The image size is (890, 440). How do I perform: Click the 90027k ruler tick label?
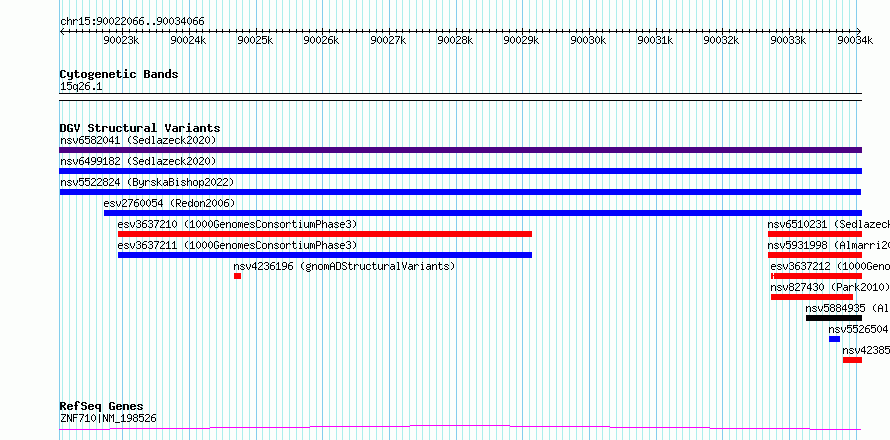pos(388,40)
